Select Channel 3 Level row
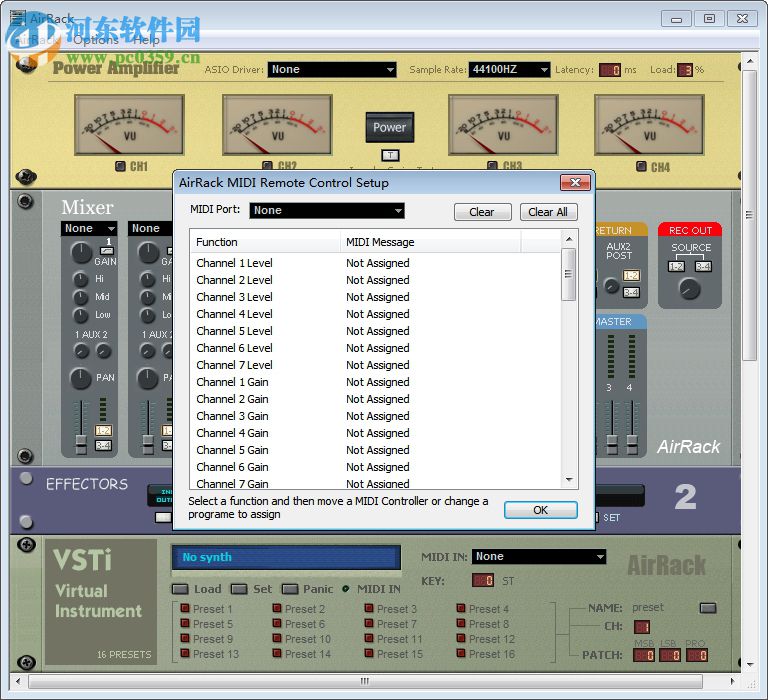This screenshot has height=700, width=768. point(375,297)
